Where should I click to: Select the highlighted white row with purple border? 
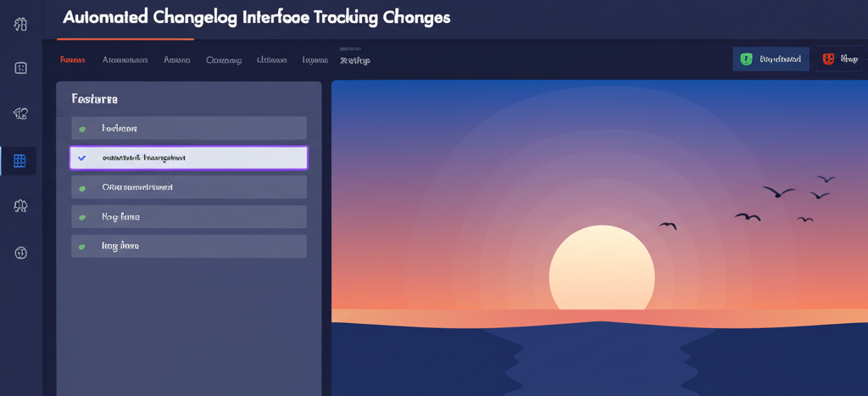pyautogui.click(x=189, y=158)
